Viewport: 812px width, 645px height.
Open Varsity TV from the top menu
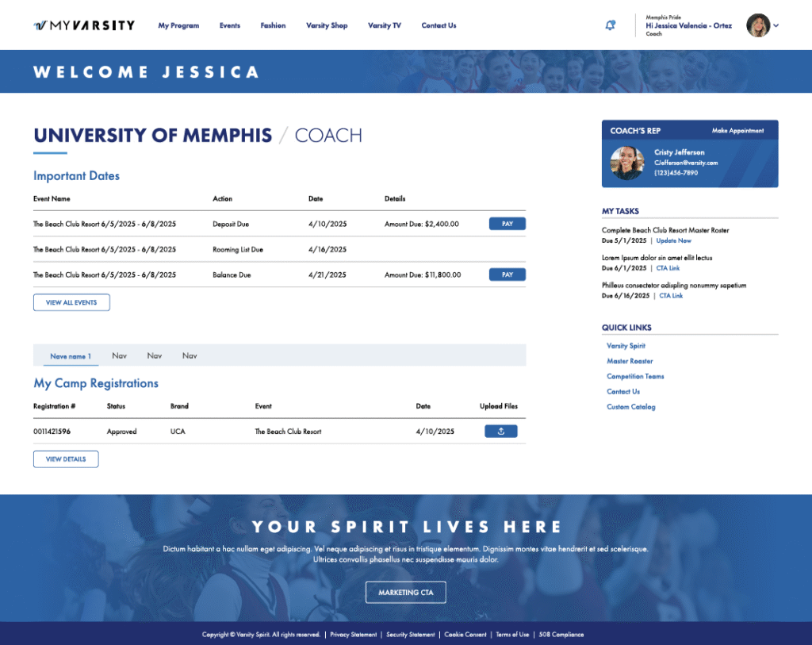point(385,25)
